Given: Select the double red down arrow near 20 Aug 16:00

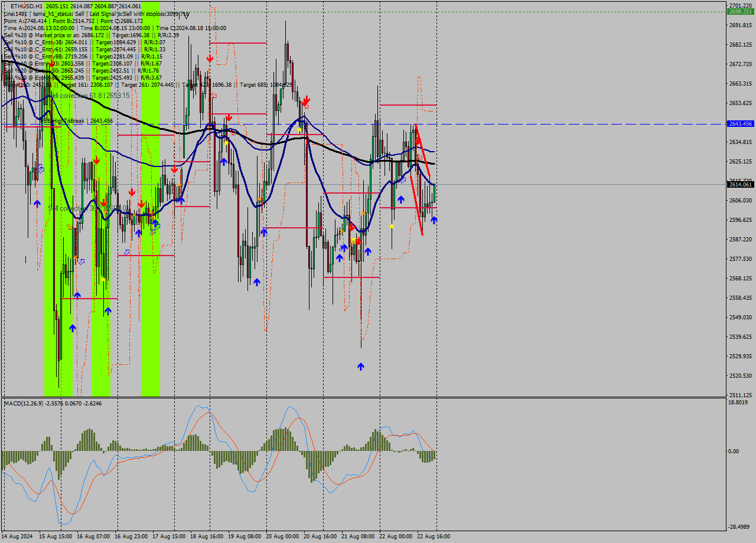Looking at the screenshot, I should [306, 100].
